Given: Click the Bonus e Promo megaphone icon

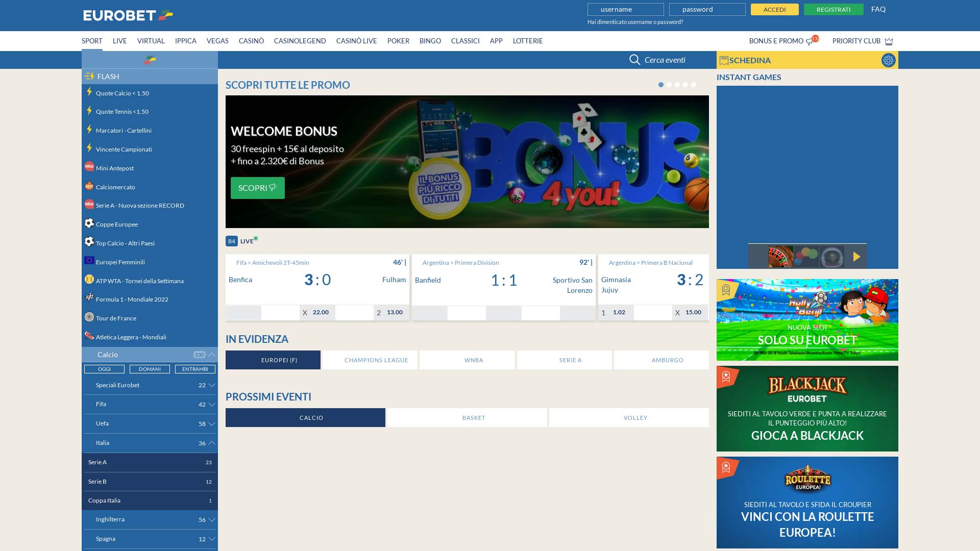Looking at the screenshot, I should (x=810, y=42).
